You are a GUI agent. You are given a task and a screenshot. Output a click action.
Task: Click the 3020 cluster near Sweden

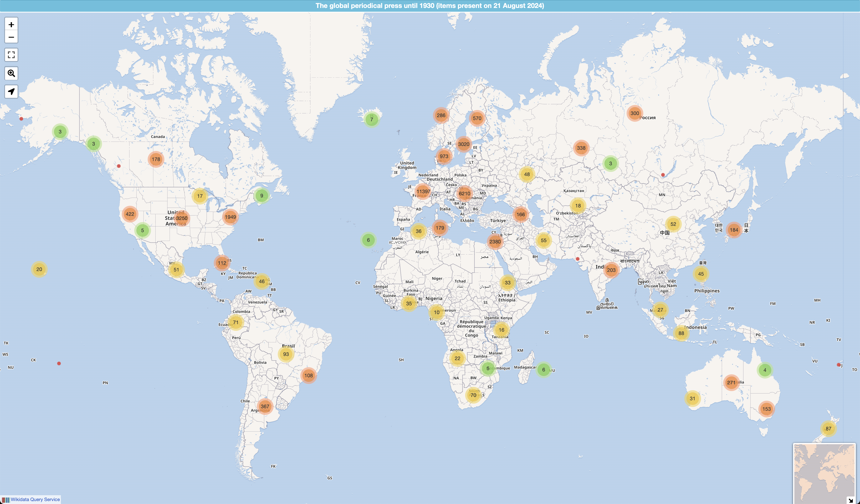tap(463, 144)
